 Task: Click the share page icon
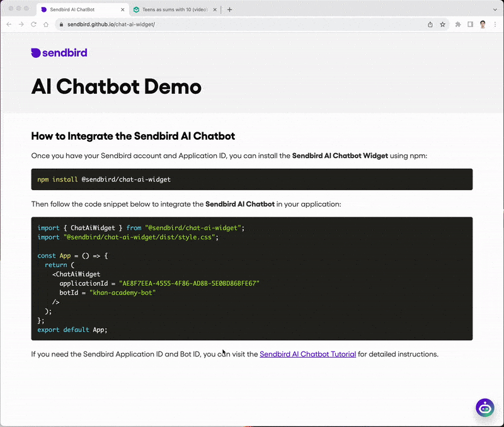[x=430, y=25]
